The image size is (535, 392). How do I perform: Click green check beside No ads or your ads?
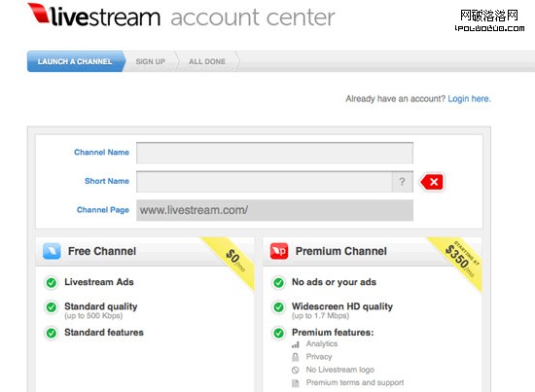point(278,282)
